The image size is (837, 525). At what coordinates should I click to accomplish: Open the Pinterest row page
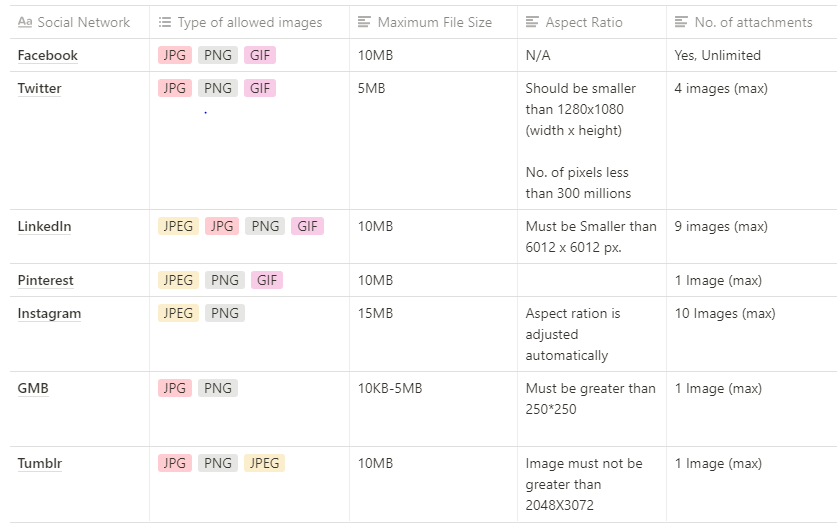point(45,281)
